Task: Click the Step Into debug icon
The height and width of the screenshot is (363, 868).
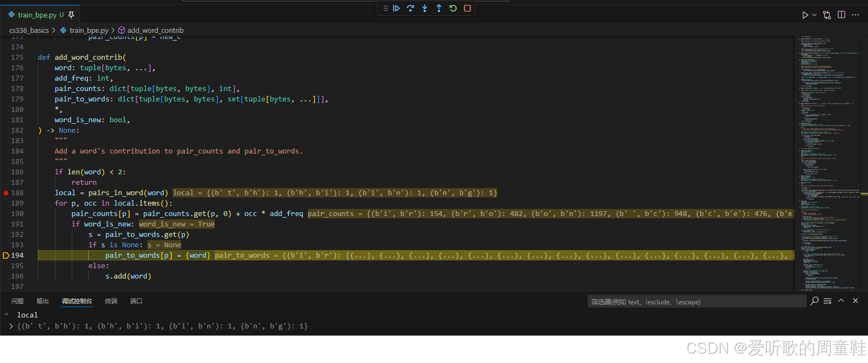Action: 424,8
